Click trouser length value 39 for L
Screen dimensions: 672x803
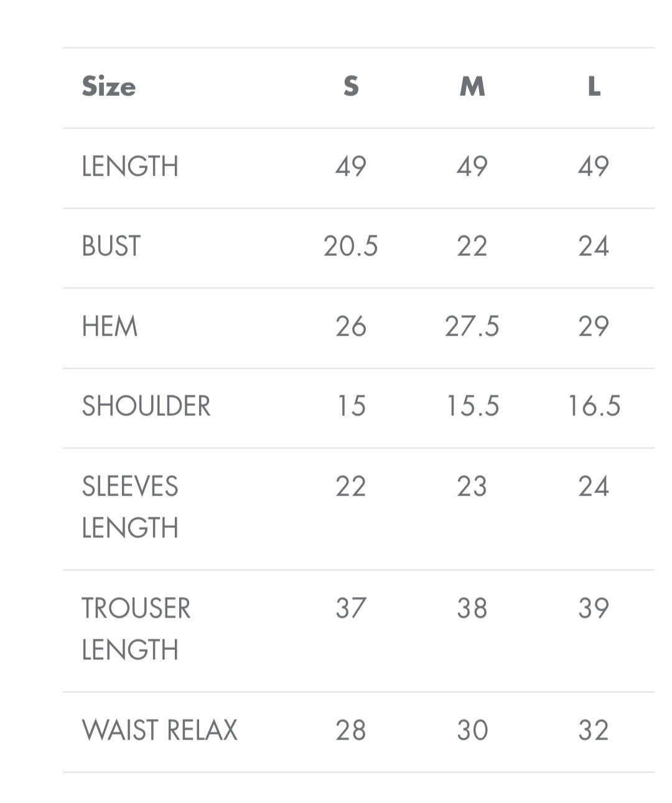pos(594,609)
